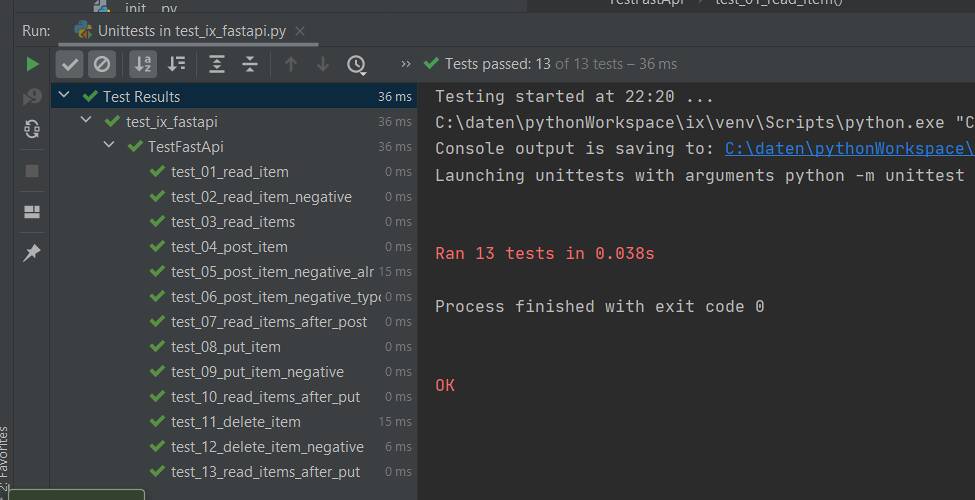Click the red 'OK' console output
This screenshot has width=975, height=500.
pos(445,385)
